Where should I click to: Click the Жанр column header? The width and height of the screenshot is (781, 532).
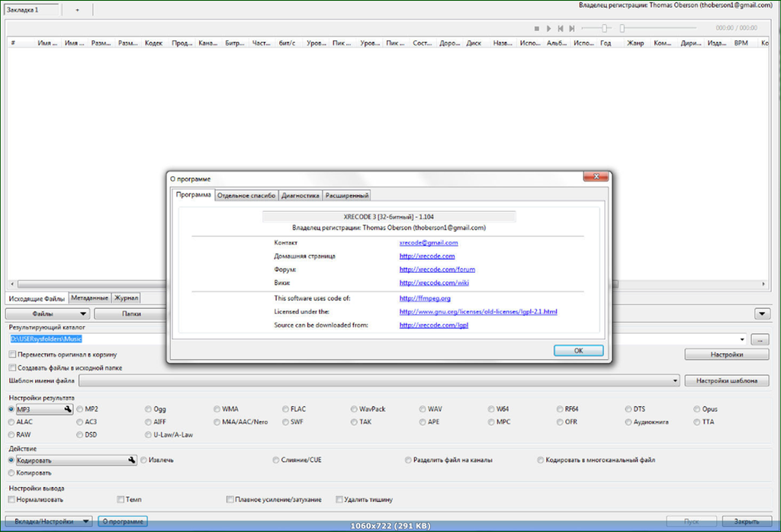click(x=635, y=43)
